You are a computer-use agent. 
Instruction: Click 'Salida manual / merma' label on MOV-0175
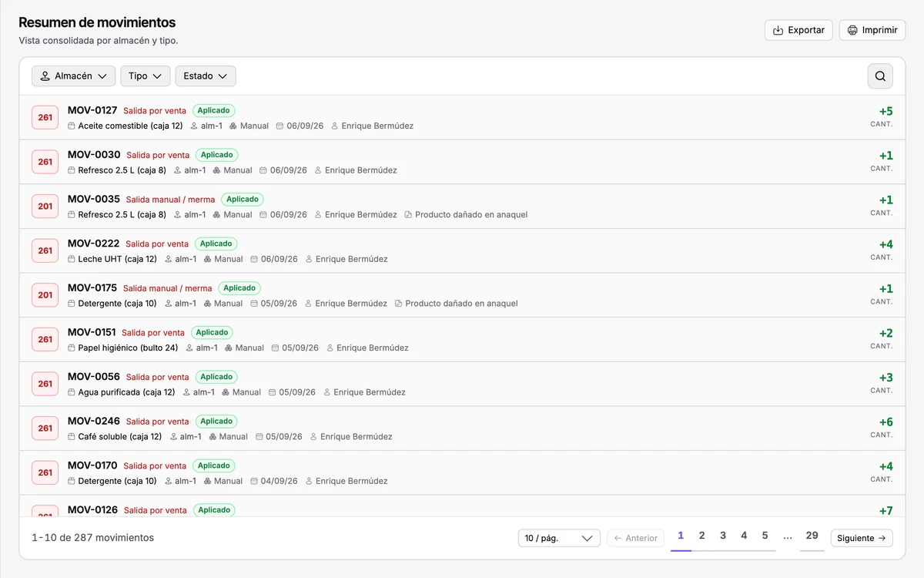tap(167, 288)
